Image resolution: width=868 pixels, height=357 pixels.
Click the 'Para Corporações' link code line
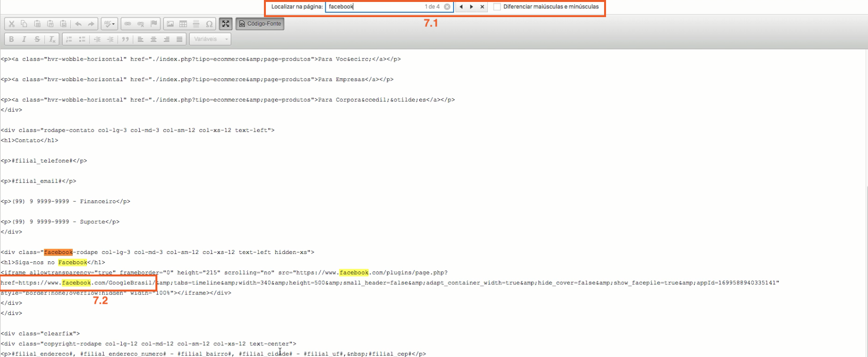tap(228, 100)
